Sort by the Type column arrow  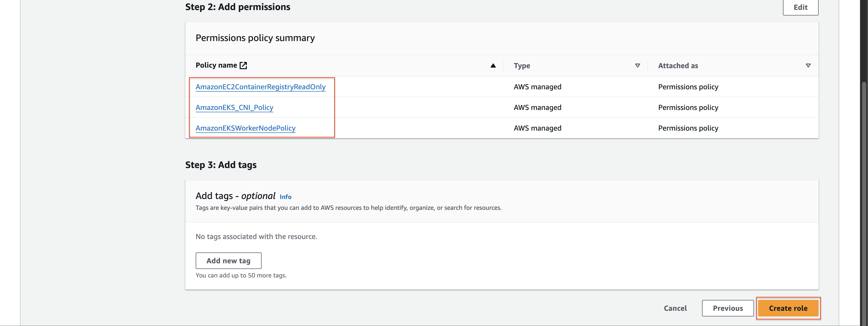(x=637, y=66)
